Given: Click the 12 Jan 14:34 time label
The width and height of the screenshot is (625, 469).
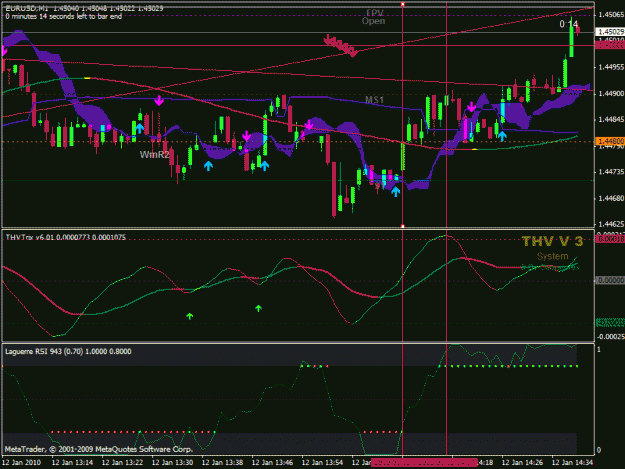Looking at the screenshot, I should pos(572,463).
